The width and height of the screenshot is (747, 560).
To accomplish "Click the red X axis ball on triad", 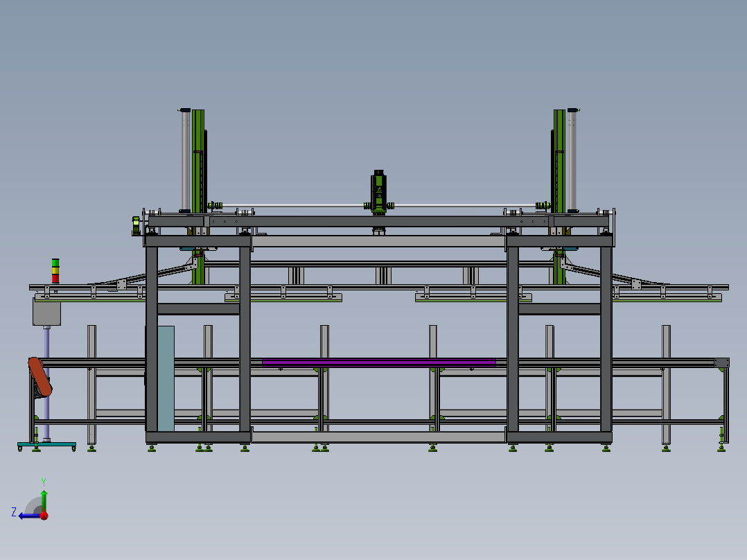I will pos(44,516).
